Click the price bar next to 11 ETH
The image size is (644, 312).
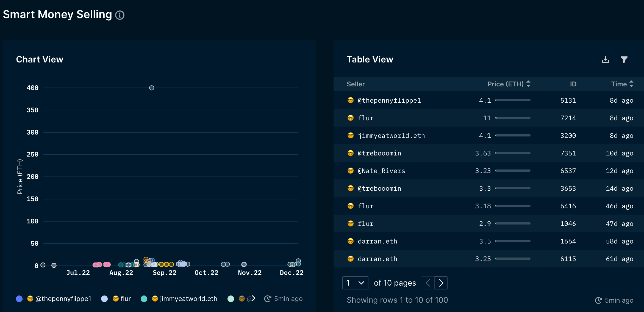click(x=513, y=118)
